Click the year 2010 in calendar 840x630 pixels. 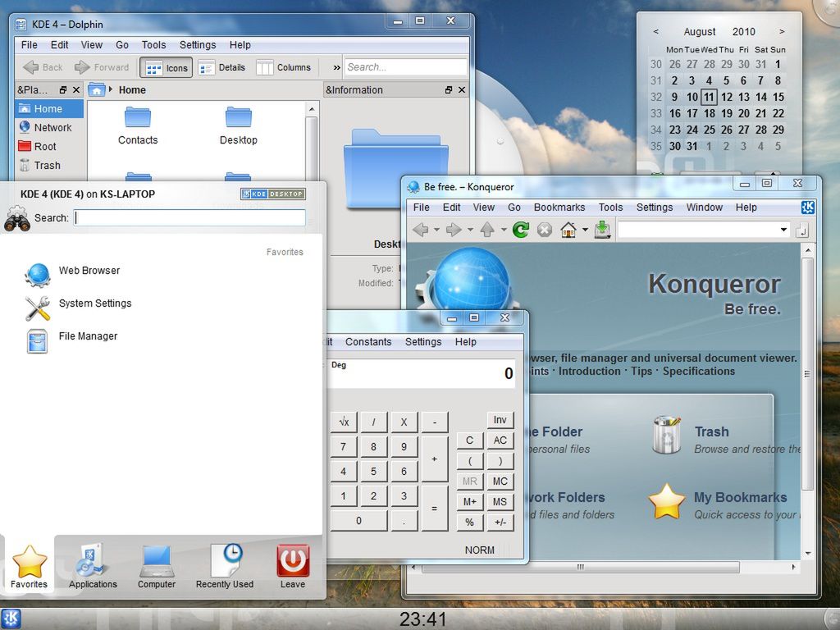743,32
